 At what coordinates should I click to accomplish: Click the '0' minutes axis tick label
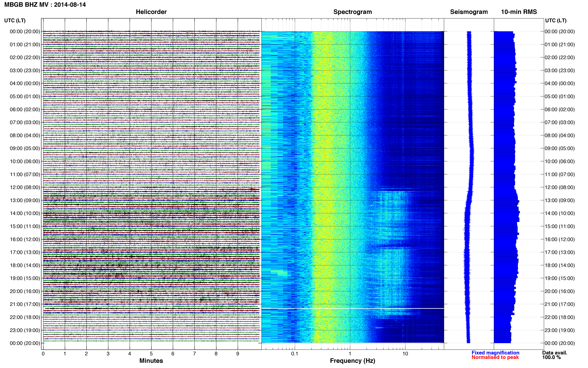click(43, 354)
